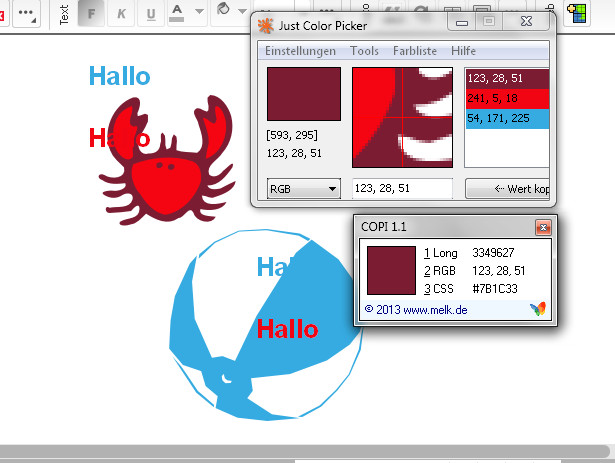Open font color dropdown arrow

(x=199, y=12)
